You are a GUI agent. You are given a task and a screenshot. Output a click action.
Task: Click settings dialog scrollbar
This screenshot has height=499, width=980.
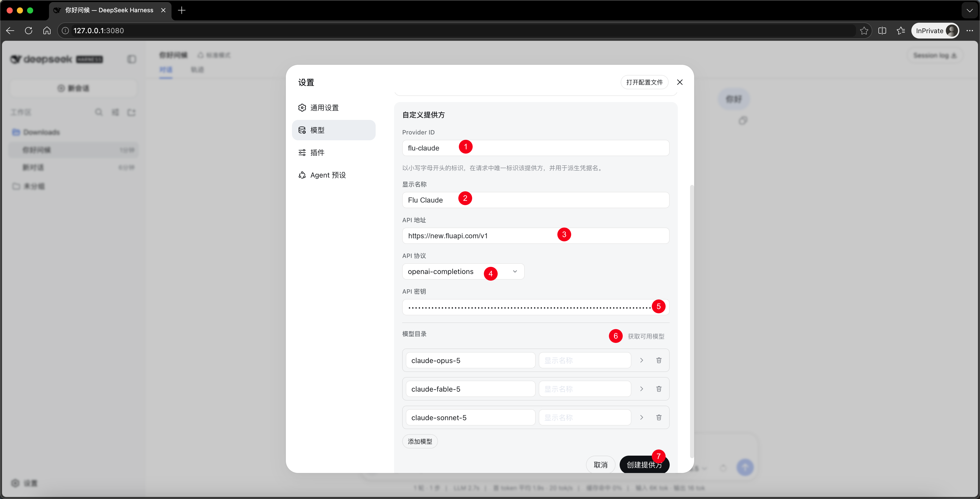692,321
